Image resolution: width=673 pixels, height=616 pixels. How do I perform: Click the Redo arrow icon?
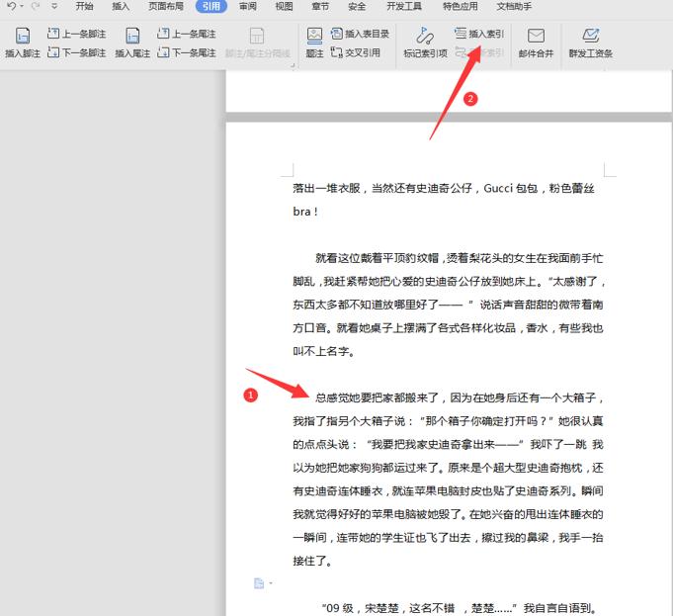point(36,6)
